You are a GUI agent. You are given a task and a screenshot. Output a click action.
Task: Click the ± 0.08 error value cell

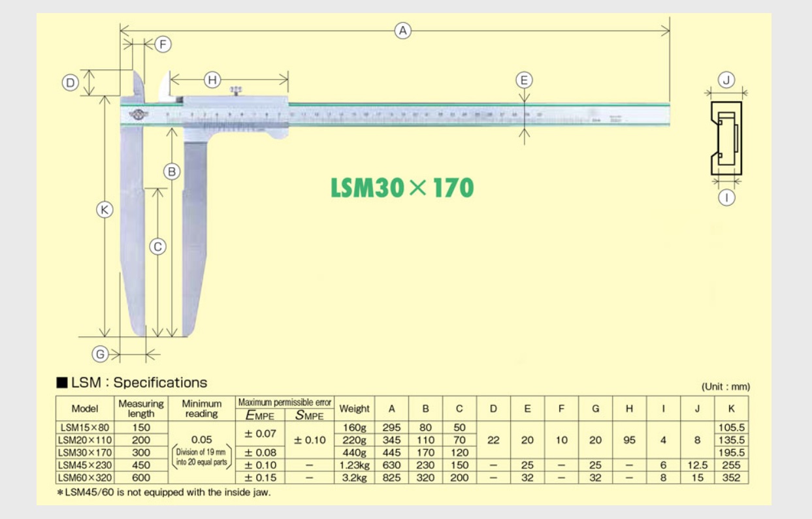click(261, 452)
